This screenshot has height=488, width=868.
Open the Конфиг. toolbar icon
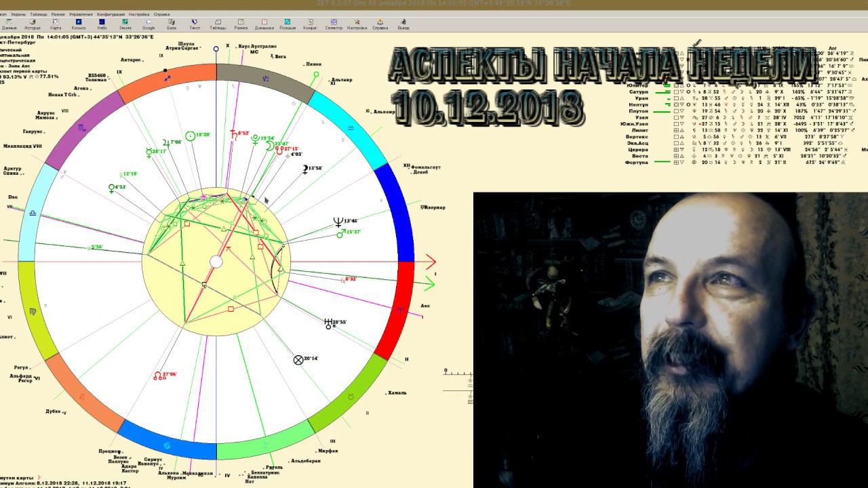click(x=311, y=24)
